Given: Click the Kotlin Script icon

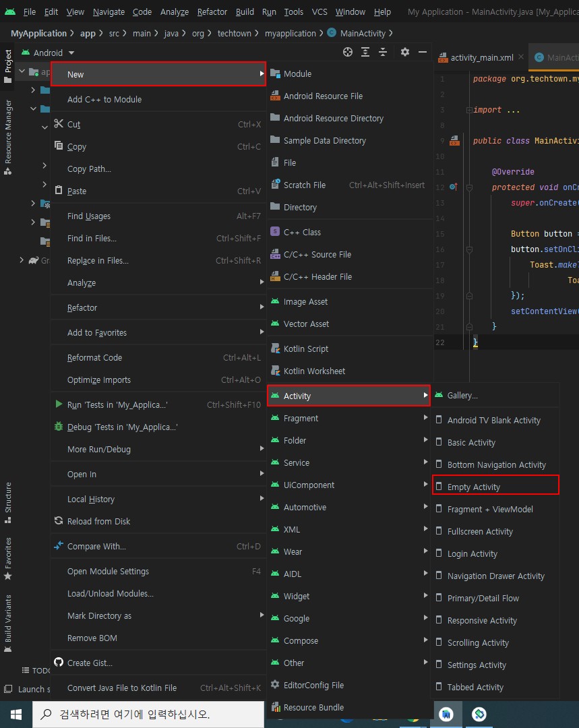Looking at the screenshot, I should point(275,348).
